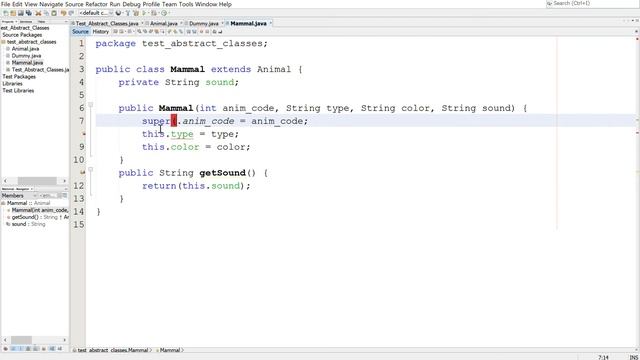Expand the Test Libraries node
The image size is (640, 360).
(x=18, y=90)
